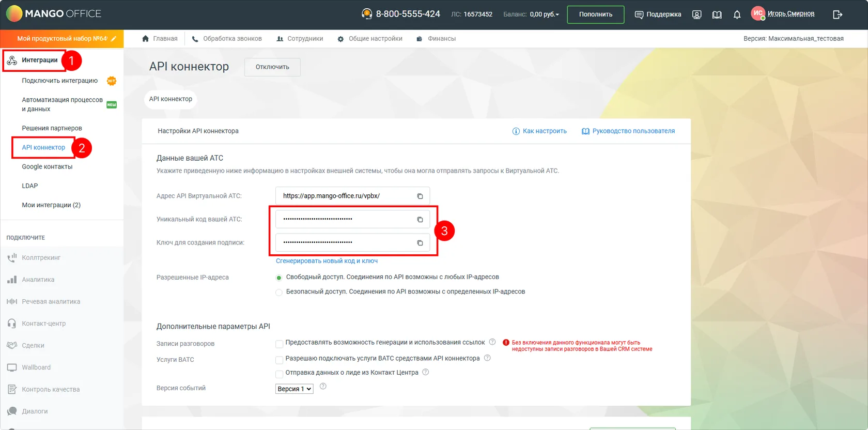The height and width of the screenshot is (430, 868).
Task: Edit the product set name pencil icon
Action: tap(114, 39)
